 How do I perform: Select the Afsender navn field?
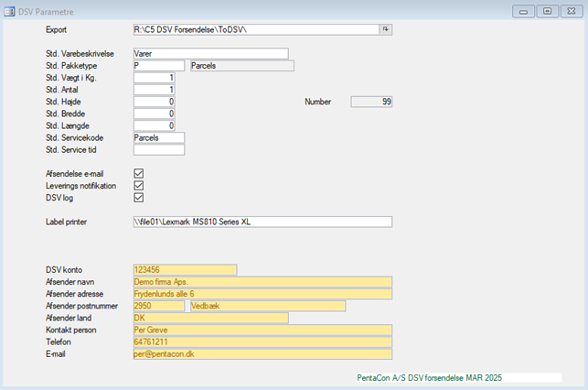coord(262,282)
